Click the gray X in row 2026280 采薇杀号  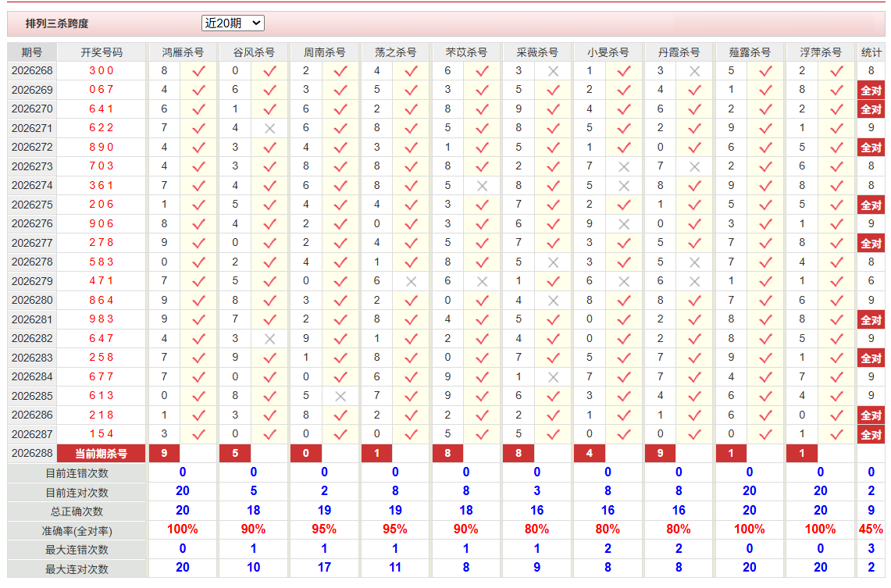(x=553, y=301)
